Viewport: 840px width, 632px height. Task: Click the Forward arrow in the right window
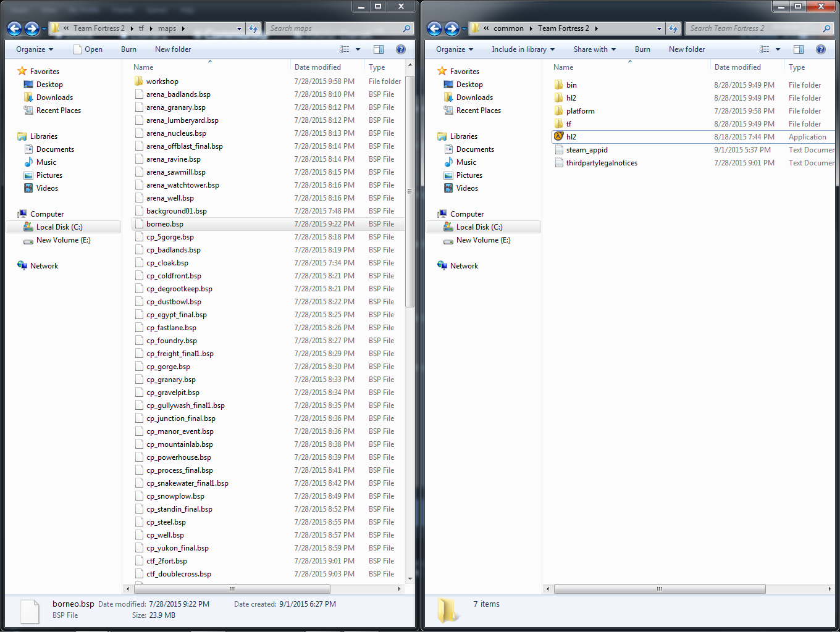pos(452,28)
